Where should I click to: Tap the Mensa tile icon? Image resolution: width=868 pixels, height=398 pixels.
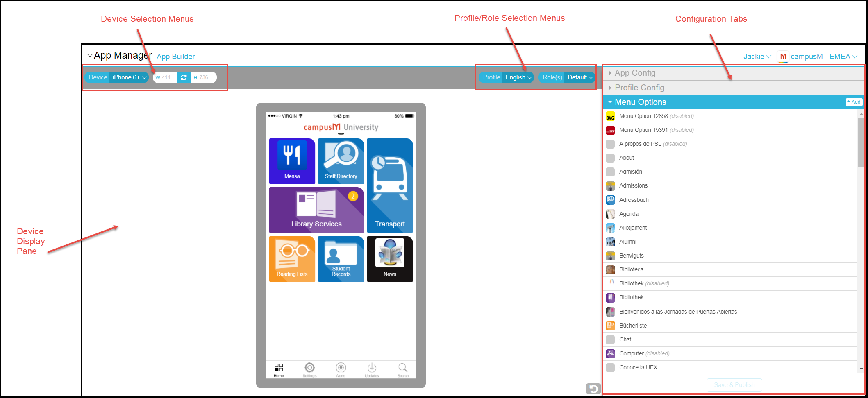[292, 155]
